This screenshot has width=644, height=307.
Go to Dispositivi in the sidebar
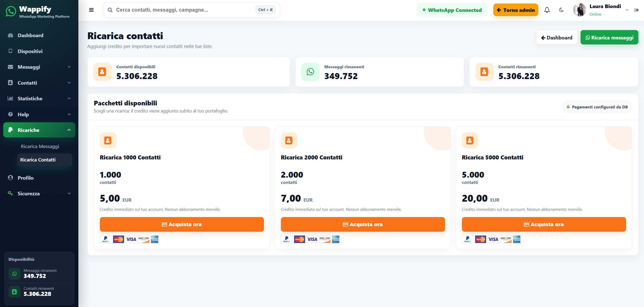coord(39,51)
